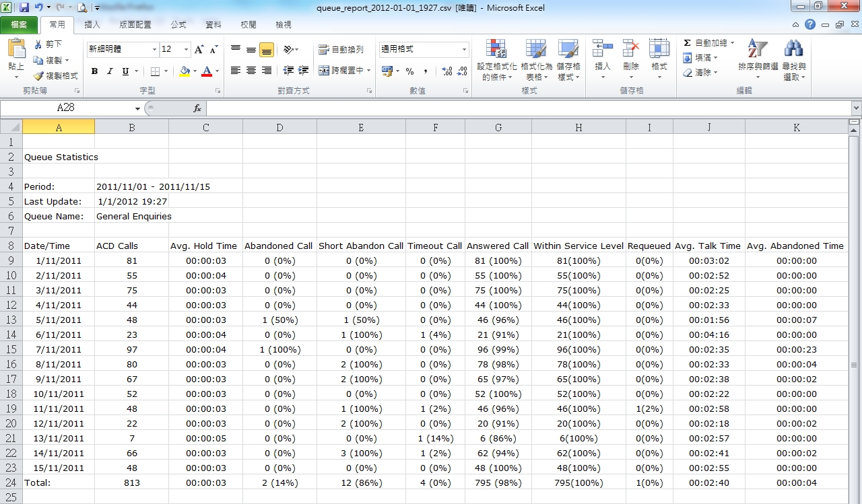Image resolution: width=862 pixels, height=504 pixels.
Task: Open 設定格式化的條件 conditional formatting
Action: click(x=496, y=60)
